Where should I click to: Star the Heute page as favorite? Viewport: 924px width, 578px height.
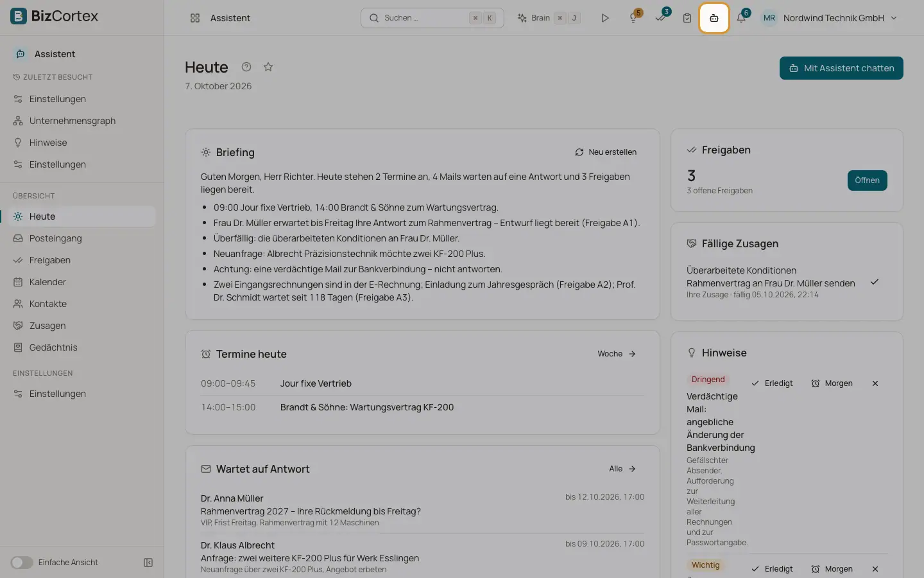pos(268,67)
